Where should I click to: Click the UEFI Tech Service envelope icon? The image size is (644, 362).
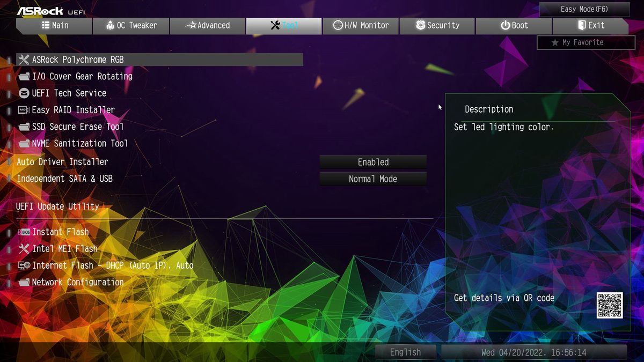[x=24, y=93]
